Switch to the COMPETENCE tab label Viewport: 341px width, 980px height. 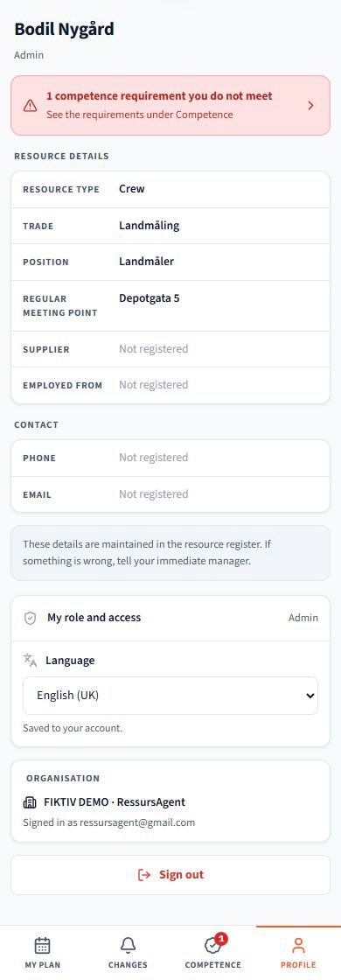pyautogui.click(x=213, y=965)
